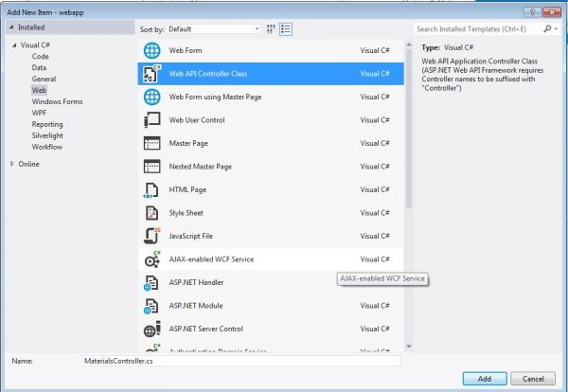Image resolution: width=568 pixels, height=392 pixels.
Task: Click the Web User Control icon
Action: [151, 120]
